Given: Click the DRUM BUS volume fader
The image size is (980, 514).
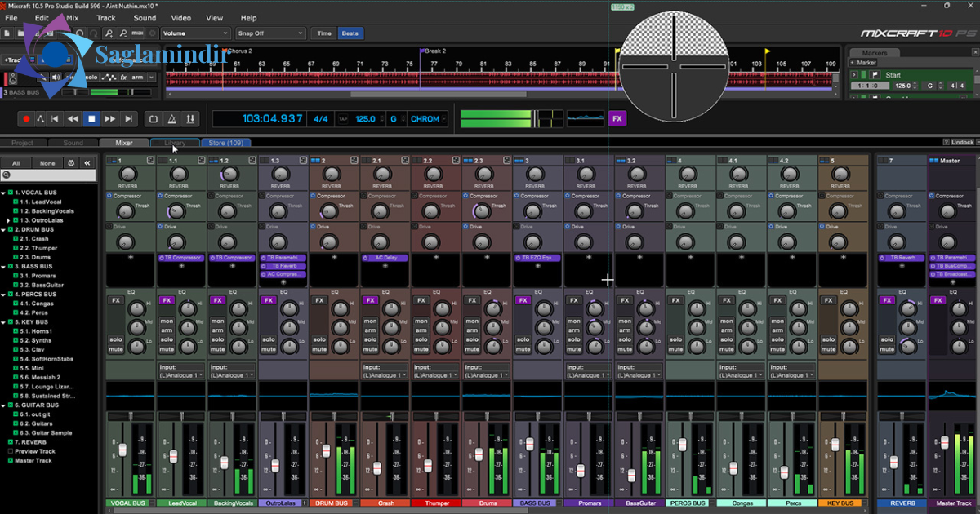Looking at the screenshot, I should click(326, 450).
